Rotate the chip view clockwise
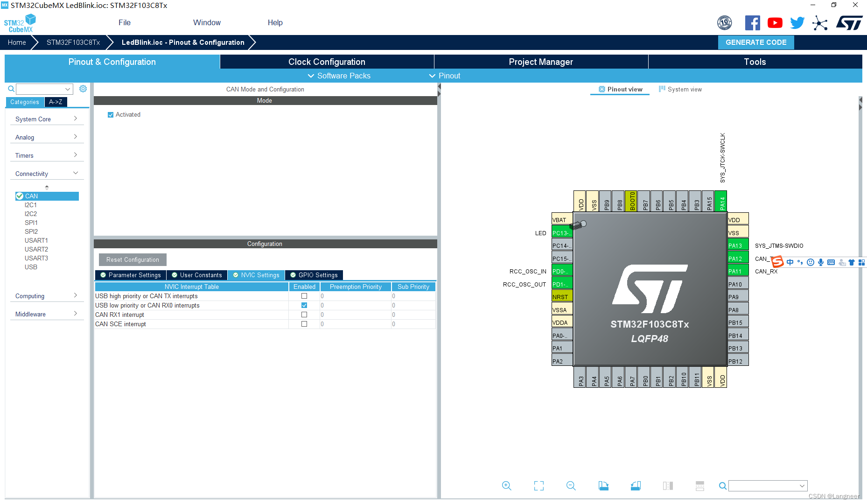 pos(603,486)
